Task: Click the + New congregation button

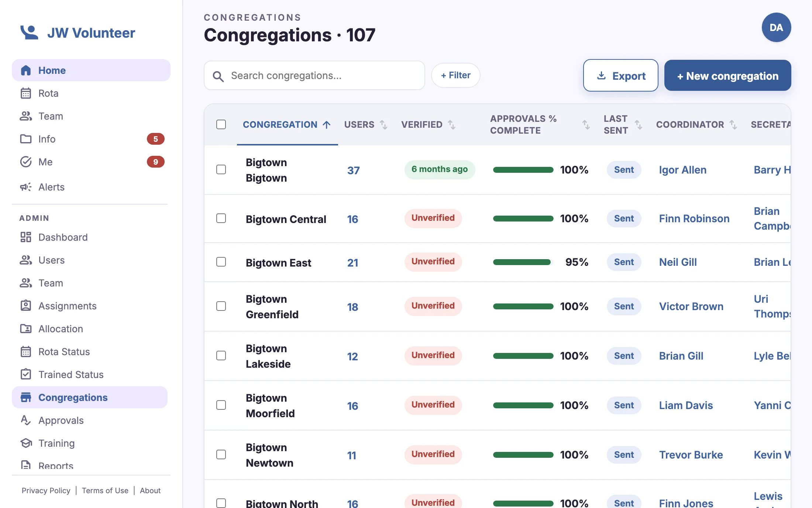Action: pyautogui.click(x=727, y=76)
